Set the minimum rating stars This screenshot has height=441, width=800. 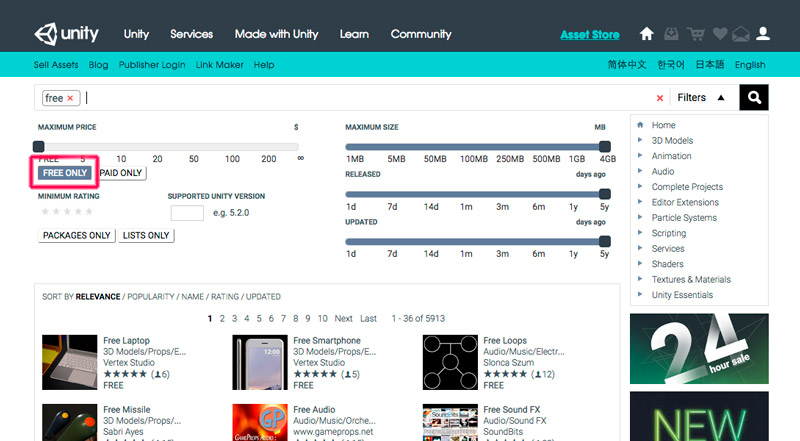[67, 211]
